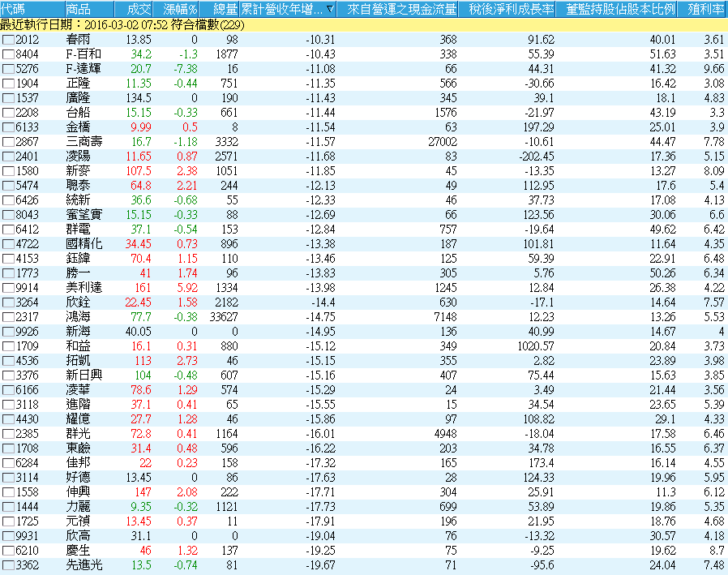Mark the 9914 美利達 row checkbox
The image size is (728, 575).
(x=8, y=287)
